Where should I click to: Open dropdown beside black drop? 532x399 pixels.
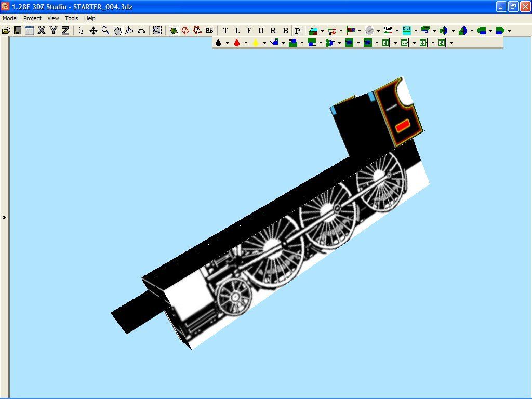point(227,43)
